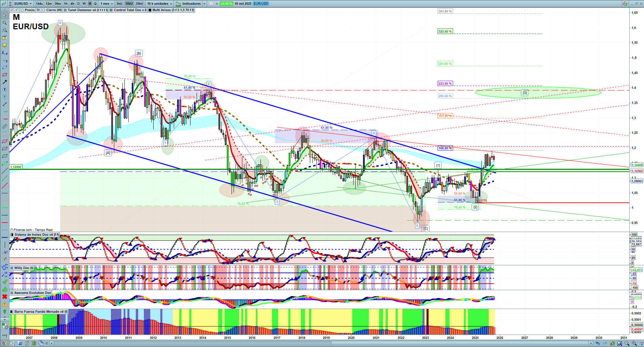Switch to the 4h timeframe
This screenshot has width=644, height=347.
tap(72, 4)
